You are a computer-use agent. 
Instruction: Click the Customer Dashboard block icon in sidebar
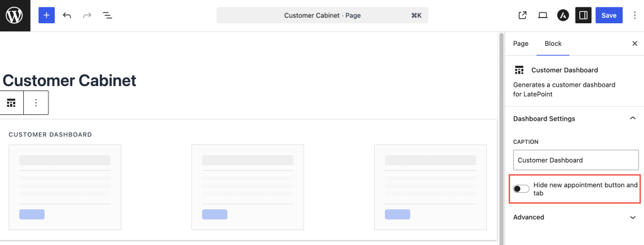point(519,70)
